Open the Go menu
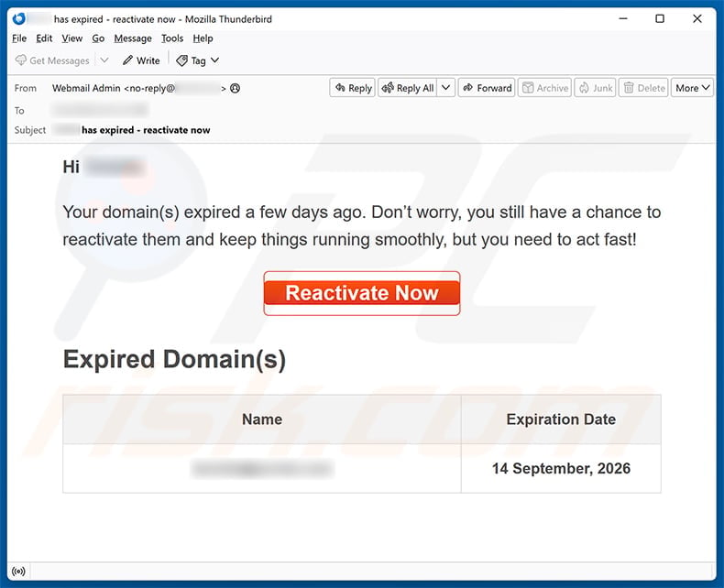Screen dimensions: 724x588 click(98, 38)
